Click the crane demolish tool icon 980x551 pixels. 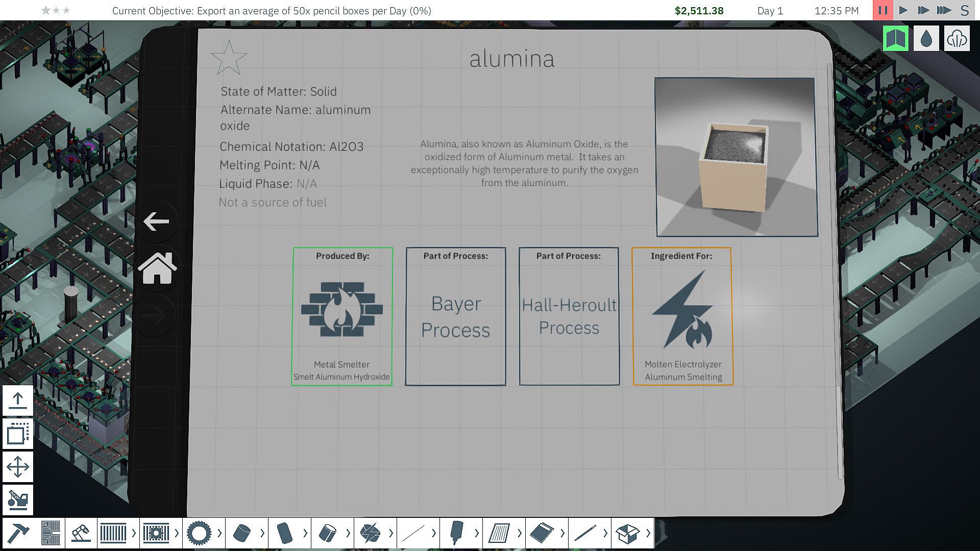tap(18, 499)
